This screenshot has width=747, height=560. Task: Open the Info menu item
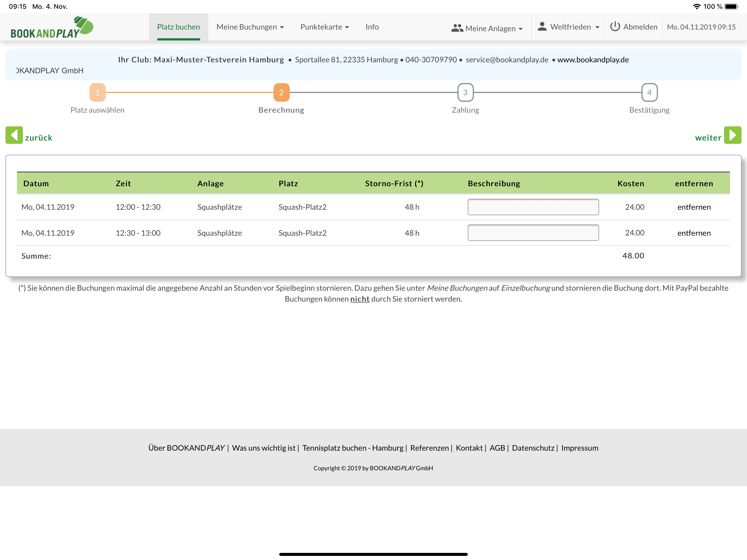372,27
